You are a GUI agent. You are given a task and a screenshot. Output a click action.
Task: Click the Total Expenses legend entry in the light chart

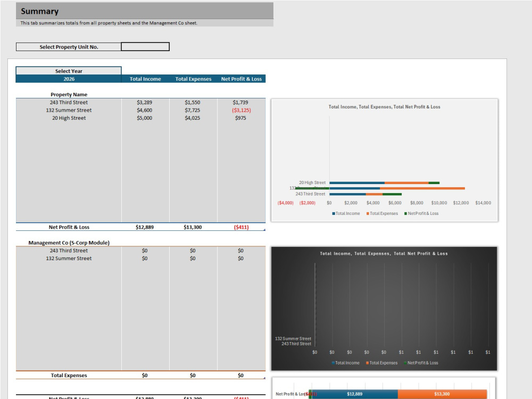tap(382, 213)
